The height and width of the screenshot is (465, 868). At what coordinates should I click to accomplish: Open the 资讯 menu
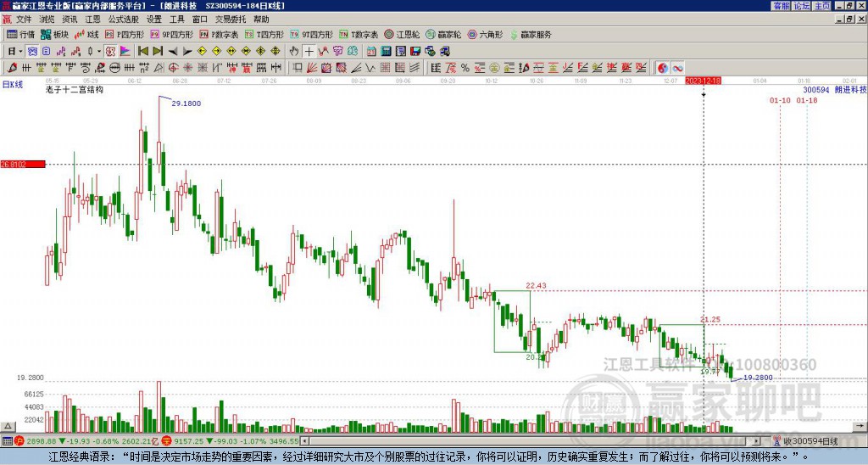(x=70, y=20)
